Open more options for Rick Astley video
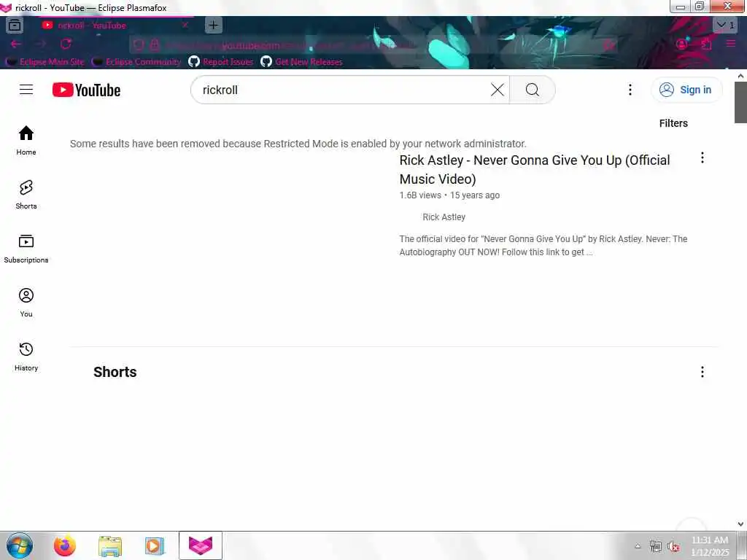This screenshot has width=747, height=560. [702, 158]
